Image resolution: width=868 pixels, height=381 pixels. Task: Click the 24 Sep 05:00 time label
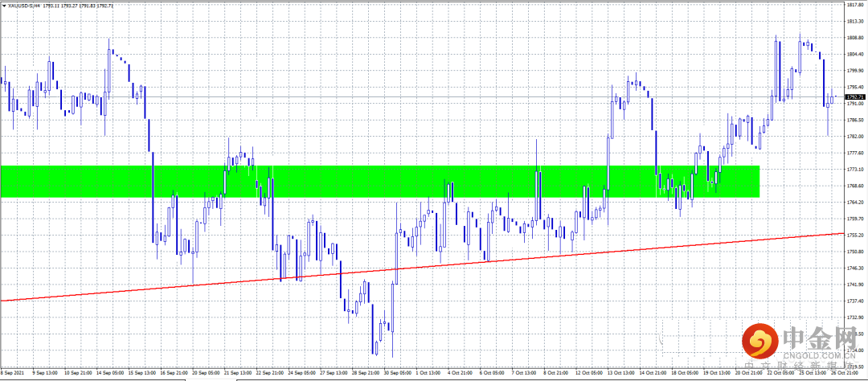(x=301, y=373)
